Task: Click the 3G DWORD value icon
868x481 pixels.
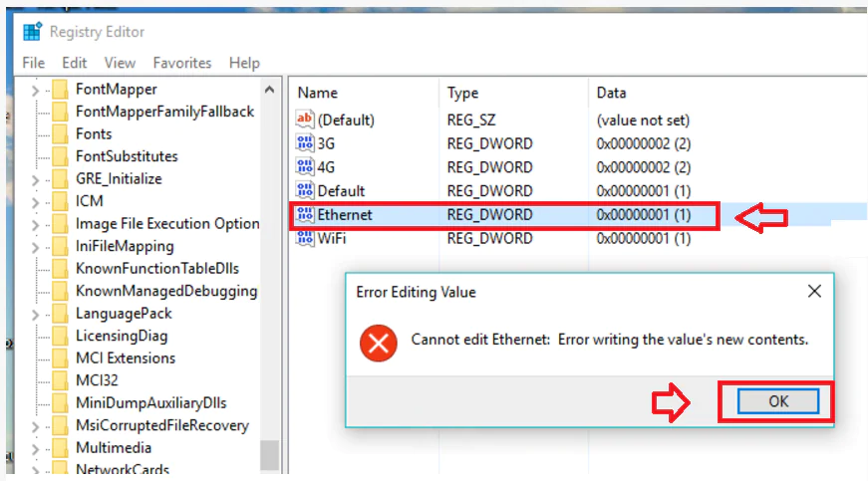Action: pyautogui.click(x=305, y=143)
